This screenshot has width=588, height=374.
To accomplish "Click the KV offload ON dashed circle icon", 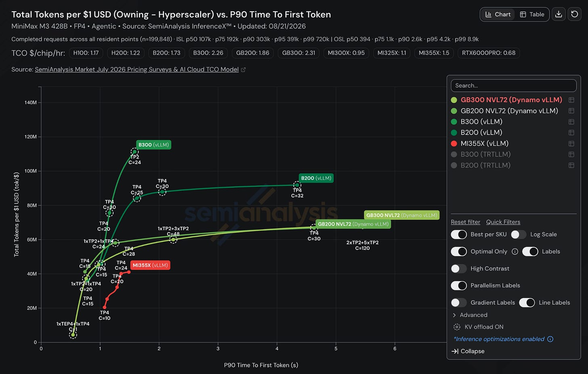I will 457,327.
